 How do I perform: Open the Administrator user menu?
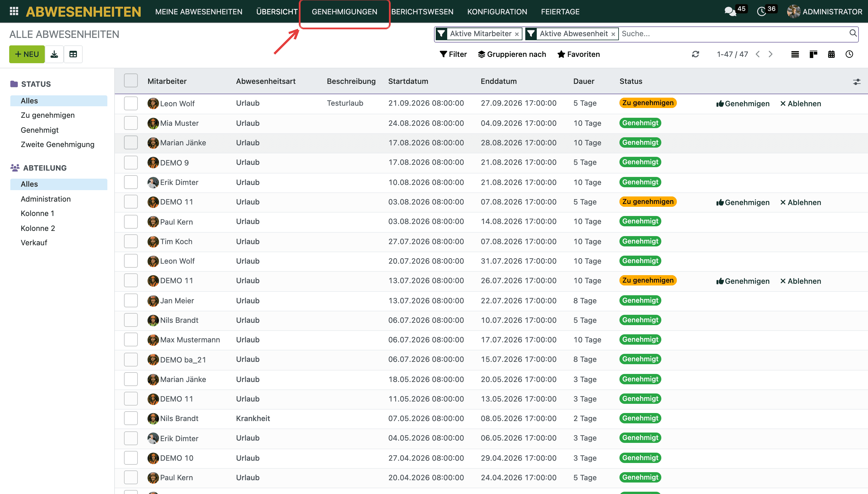[x=825, y=11]
